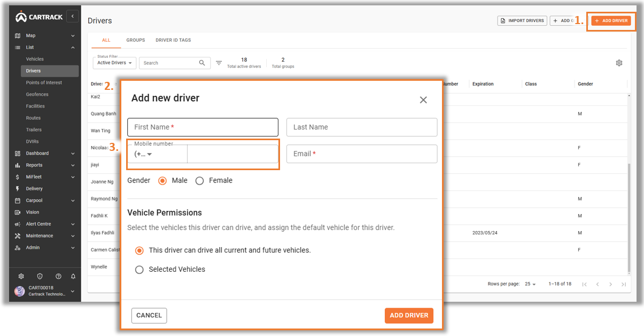Collapse the List menu chevron
Viewport: 644px width, 336px height.
click(x=73, y=48)
